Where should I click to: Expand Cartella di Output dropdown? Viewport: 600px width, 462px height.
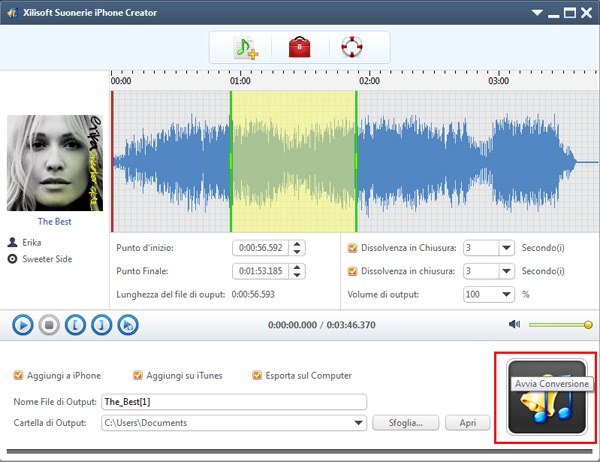pos(358,423)
